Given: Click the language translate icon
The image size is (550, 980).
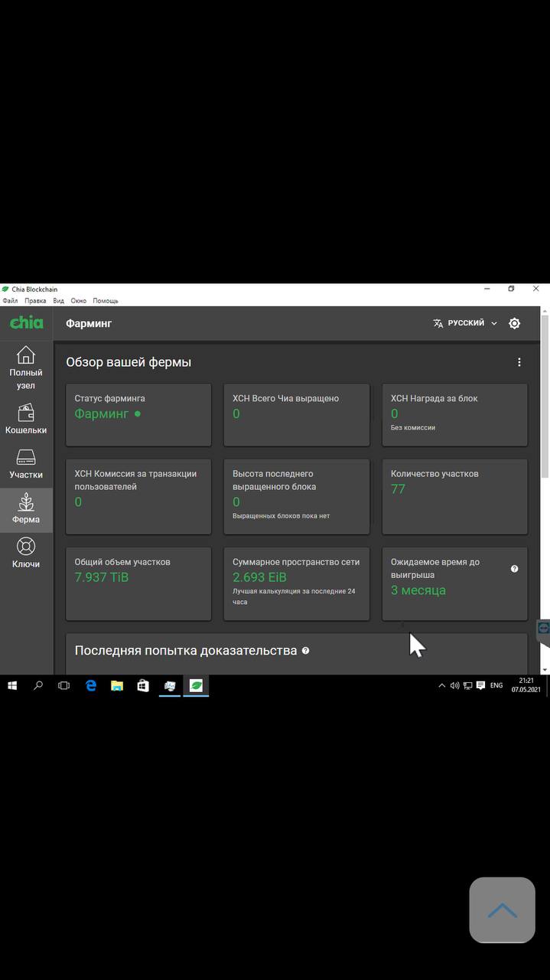Looking at the screenshot, I should 438,323.
